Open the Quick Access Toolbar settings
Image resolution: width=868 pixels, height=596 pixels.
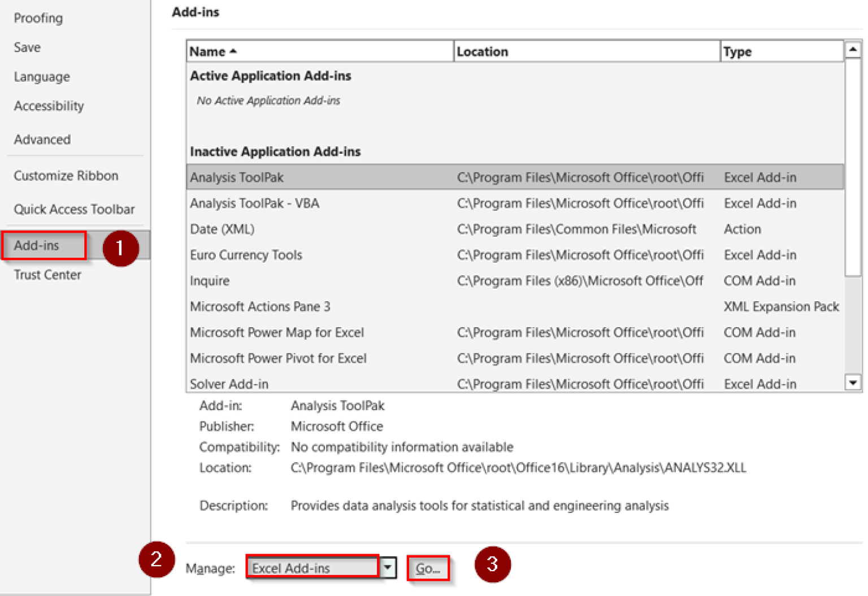(x=74, y=209)
